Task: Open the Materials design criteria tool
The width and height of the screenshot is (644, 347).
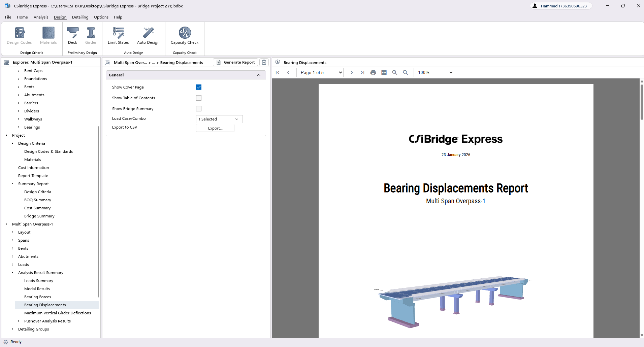Action: pyautogui.click(x=48, y=35)
